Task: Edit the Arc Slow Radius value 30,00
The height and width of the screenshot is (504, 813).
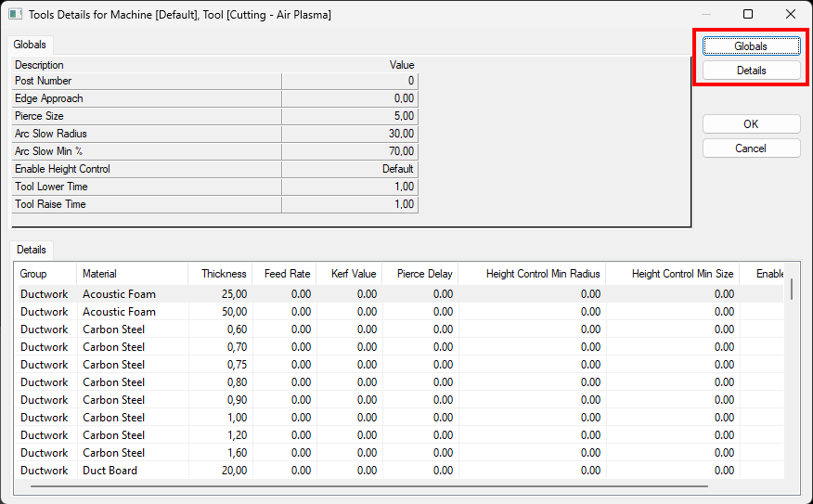Action: (x=350, y=134)
